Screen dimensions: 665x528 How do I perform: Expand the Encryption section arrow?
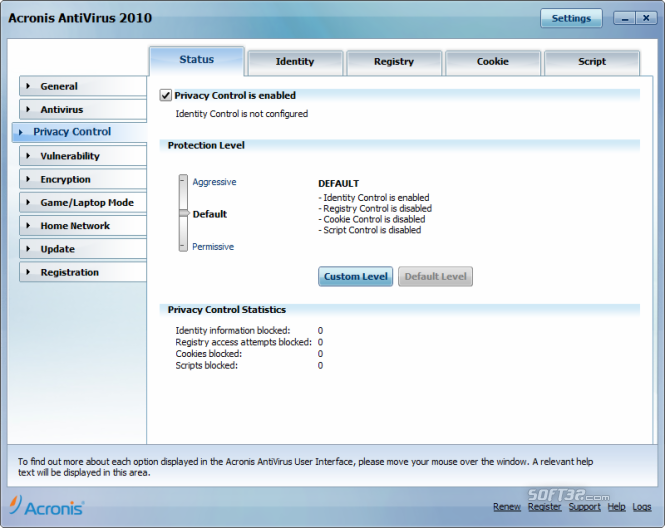(28, 179)
